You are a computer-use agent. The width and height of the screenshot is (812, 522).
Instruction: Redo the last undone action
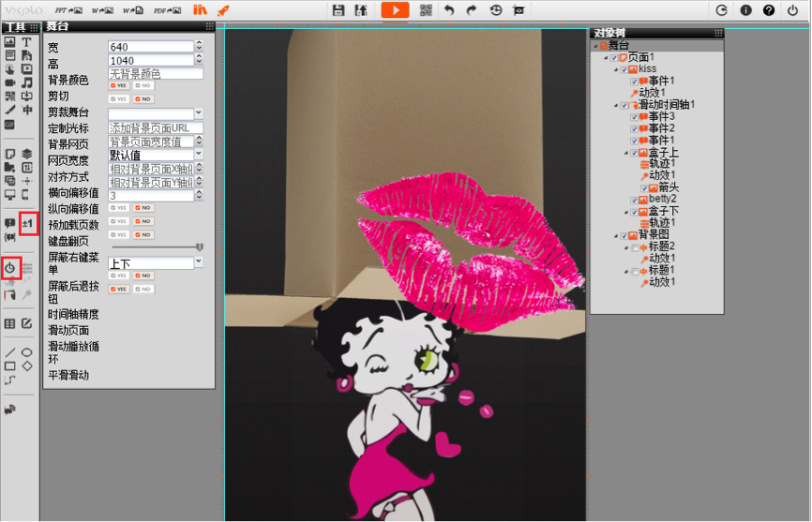pyautogui.click(x=472, y=9)
